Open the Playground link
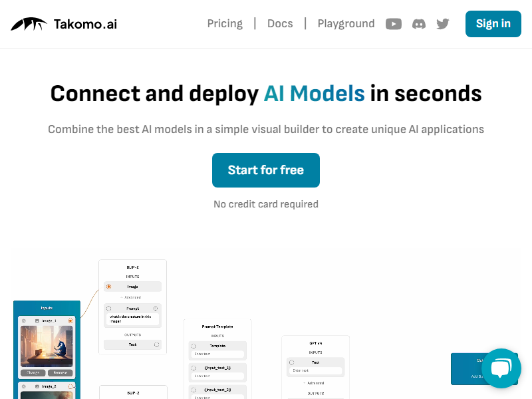This screenshot has width=532, height=399. pos(346,24)
